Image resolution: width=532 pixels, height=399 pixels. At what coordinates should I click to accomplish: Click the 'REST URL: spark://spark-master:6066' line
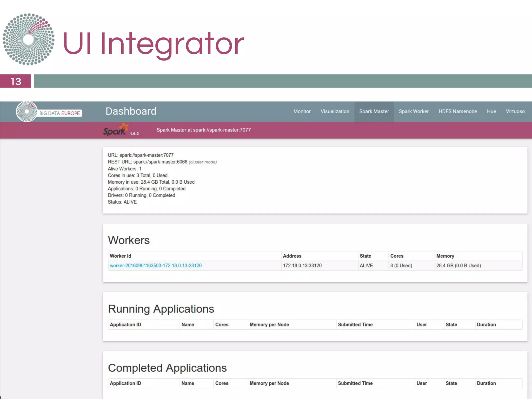pyautogui.click(x=147, y=162)
